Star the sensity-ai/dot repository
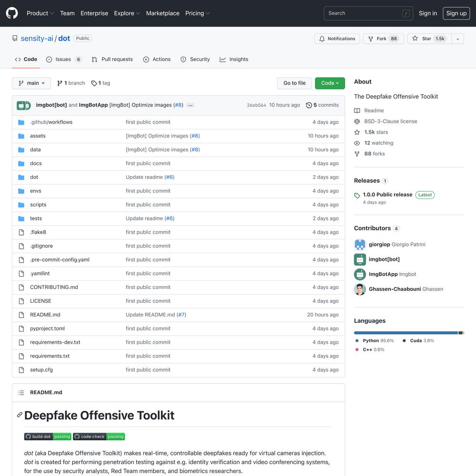Image resolution: width=476 pixels, height=476 pixels. pos(429,39)
